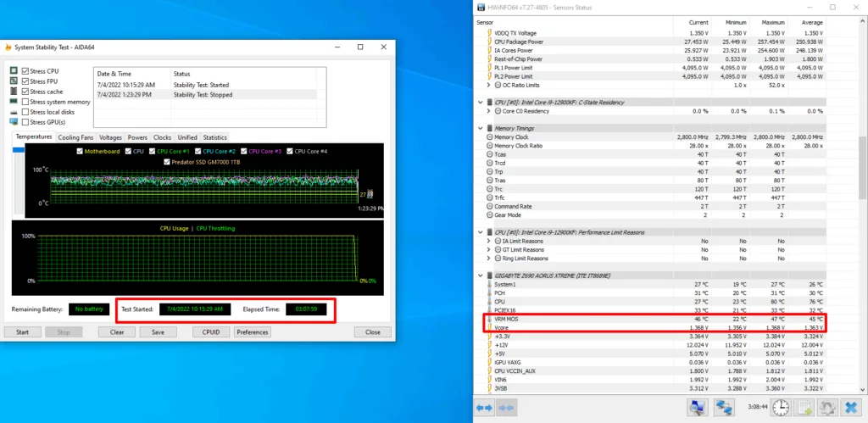This screenshot has height=423, width=868.
Task: Click the FPU icon beside Stress FPU
Action: pyautogui.click(x=14, y=81)
